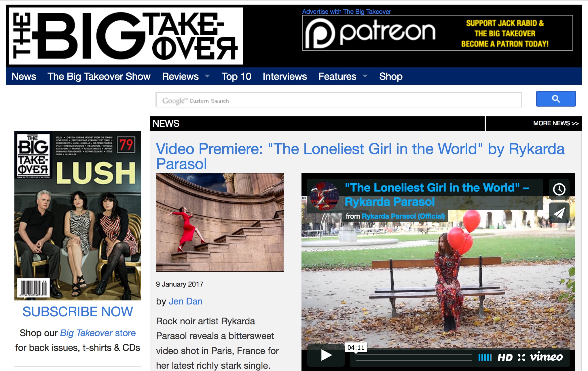Click the Lush issue 79 magazine cover
Viewport: 588px width, 371px height.
coord(78,215)
